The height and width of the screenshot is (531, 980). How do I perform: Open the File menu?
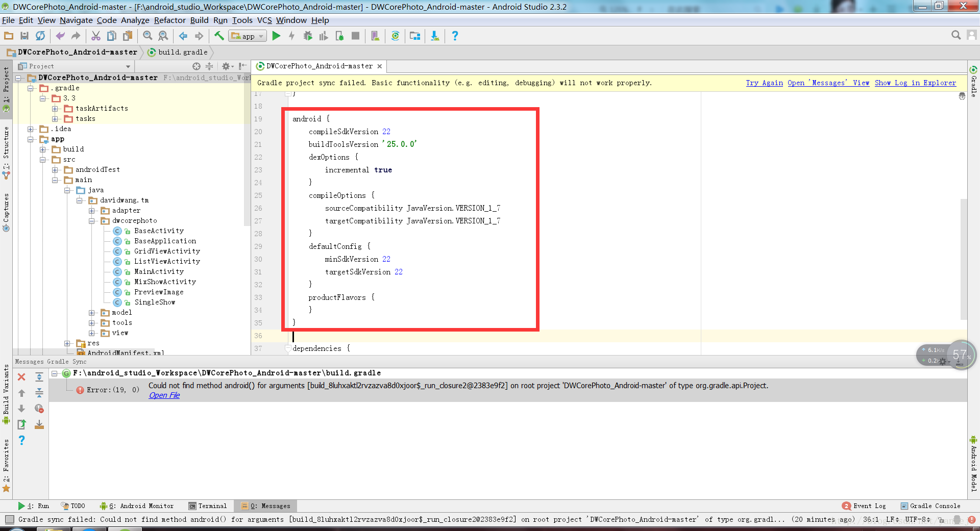coord(8,20)
